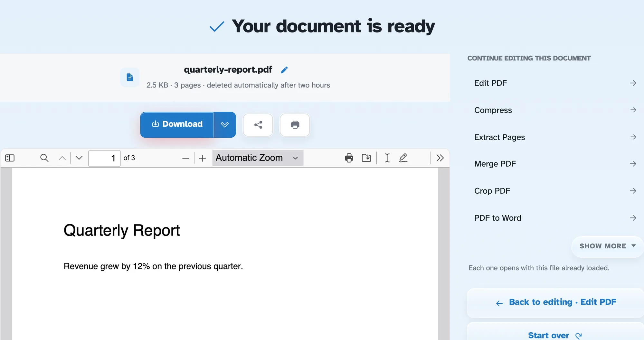Open Crop PDF tool
644x340 pixels.
[x=555, y=191]
